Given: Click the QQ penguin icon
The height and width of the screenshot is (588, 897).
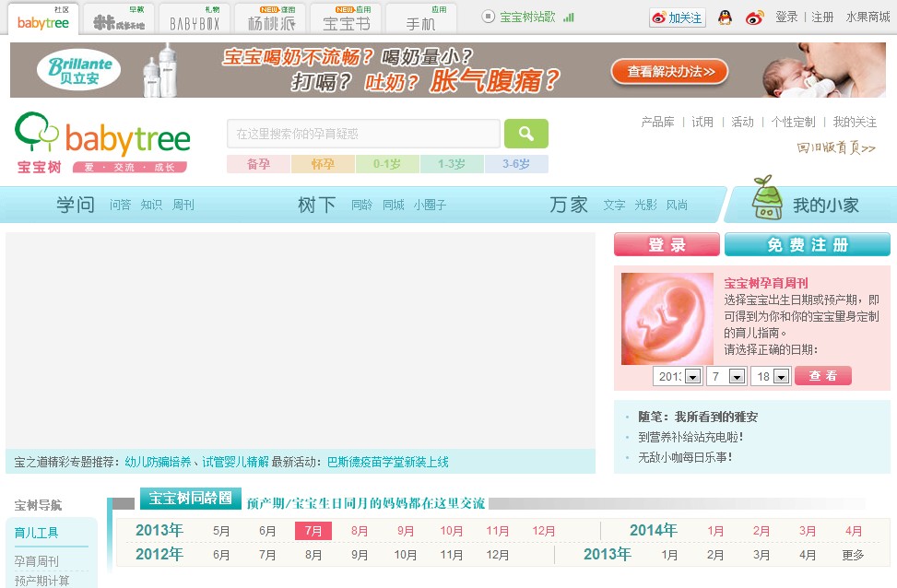Looking at the screenshot, I should pos(725,18).
